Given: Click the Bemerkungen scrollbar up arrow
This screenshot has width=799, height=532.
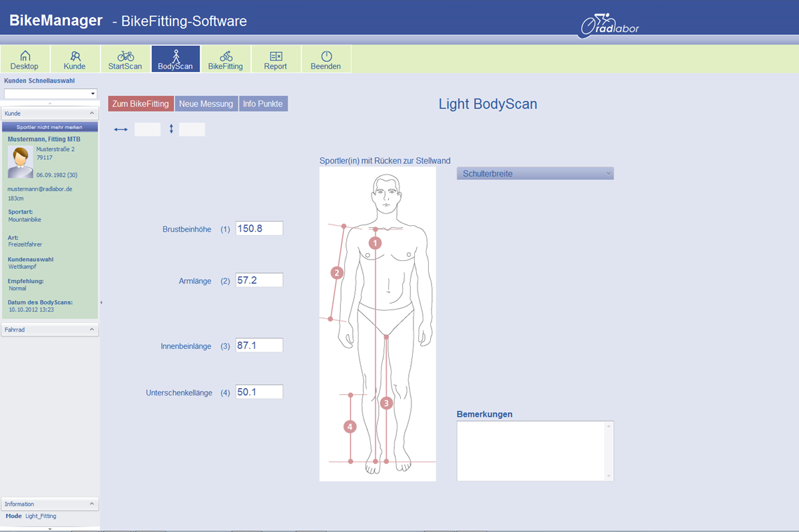Looking at the screenshot, I should point(609,426).
